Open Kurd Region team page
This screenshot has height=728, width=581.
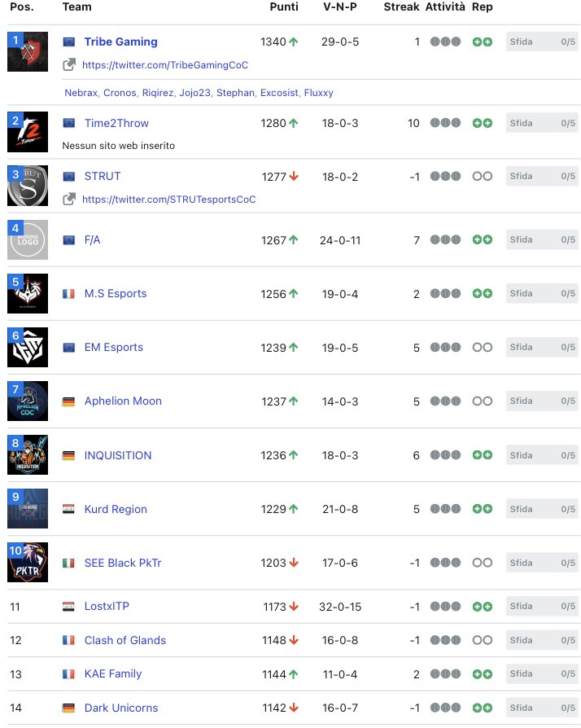pos(116,509)
